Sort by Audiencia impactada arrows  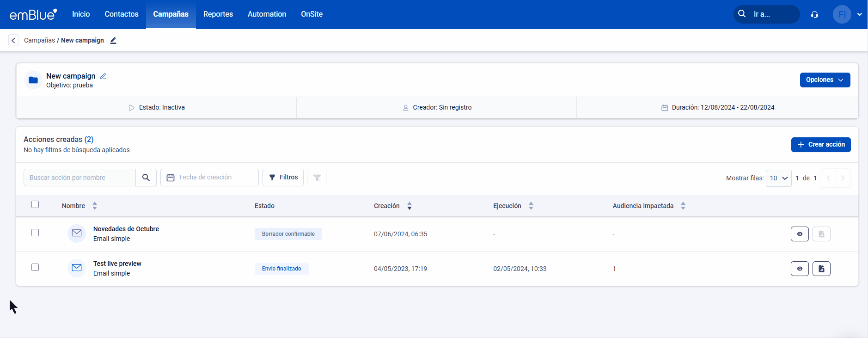[x=683, y=206]
